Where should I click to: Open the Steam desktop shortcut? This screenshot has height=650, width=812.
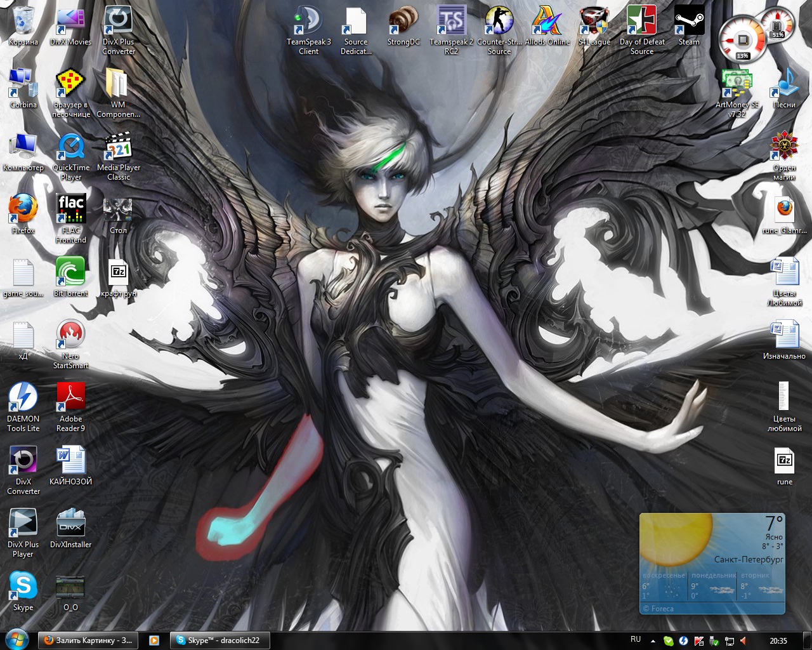click(x=690, y=26)
